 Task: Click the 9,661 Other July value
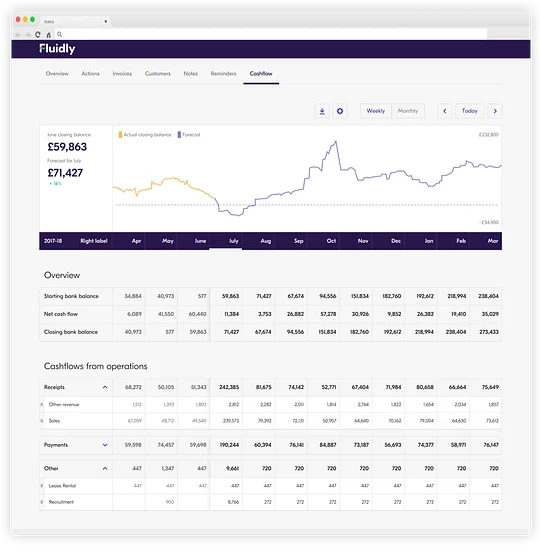click(232, 468)
